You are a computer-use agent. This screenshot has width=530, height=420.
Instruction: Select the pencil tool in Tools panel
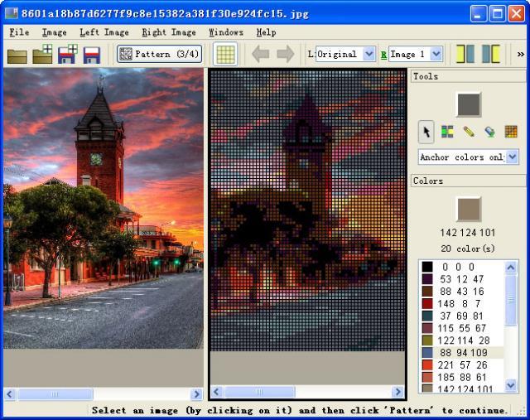[469, 132]
